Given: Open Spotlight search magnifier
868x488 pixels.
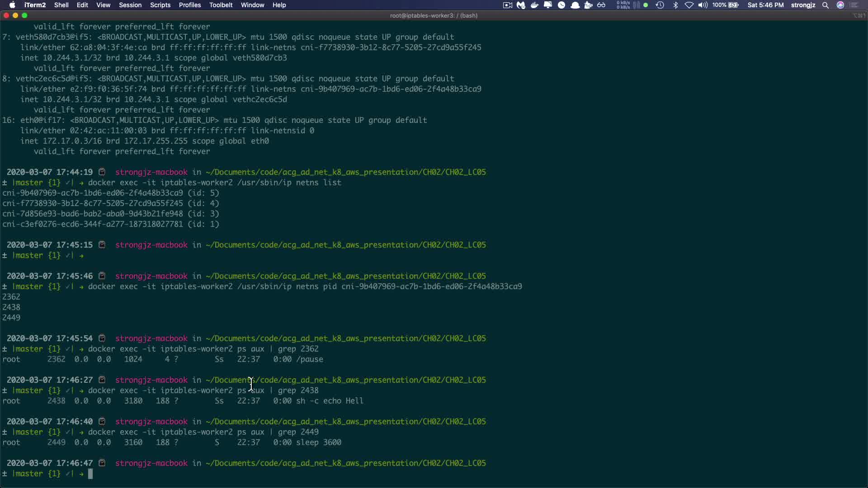Looking at the screenshot, I should tap(826, 5).
